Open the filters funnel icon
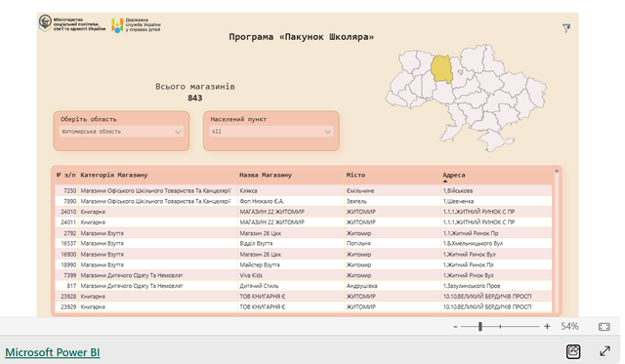 566,28
